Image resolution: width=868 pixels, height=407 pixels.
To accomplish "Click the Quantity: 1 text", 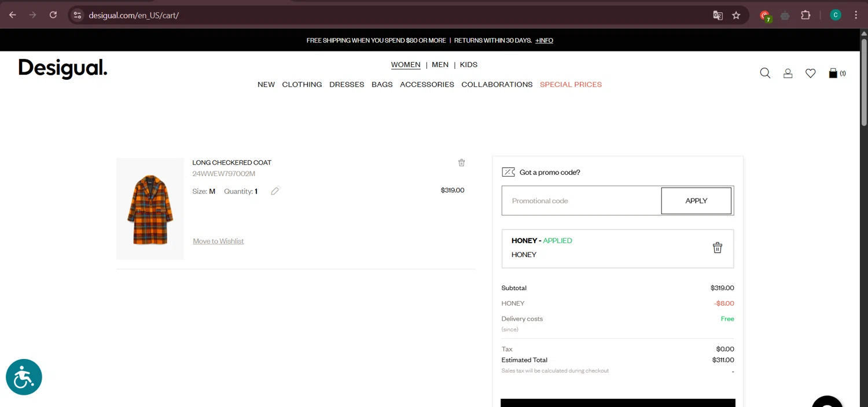I will 241,191.
